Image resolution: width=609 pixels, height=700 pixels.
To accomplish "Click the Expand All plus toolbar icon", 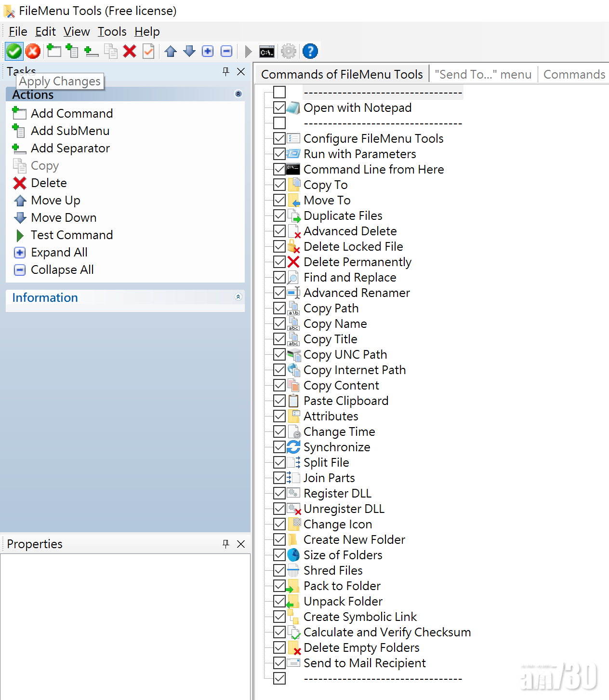I will coord(208,51).
